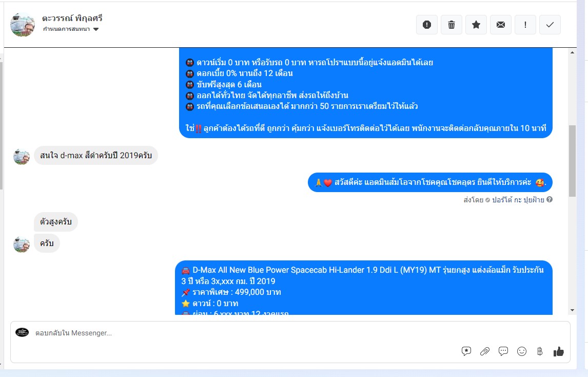
Task: Delete conversation with the trash icon
Action: click(452, 25)
